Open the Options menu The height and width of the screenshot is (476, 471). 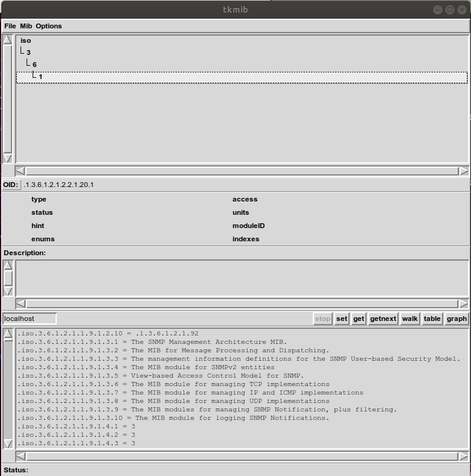48,26
